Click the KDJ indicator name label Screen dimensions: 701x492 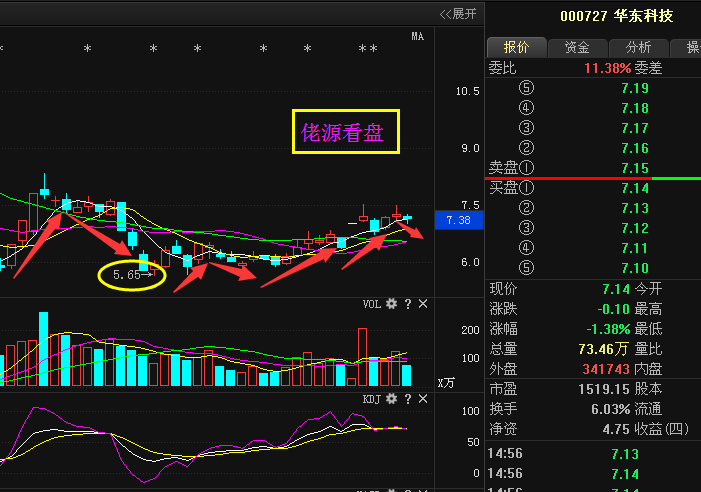tap(371, 399)
